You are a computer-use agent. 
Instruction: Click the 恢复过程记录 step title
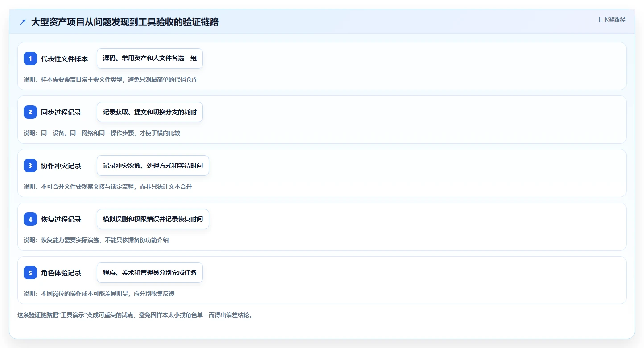61,219
